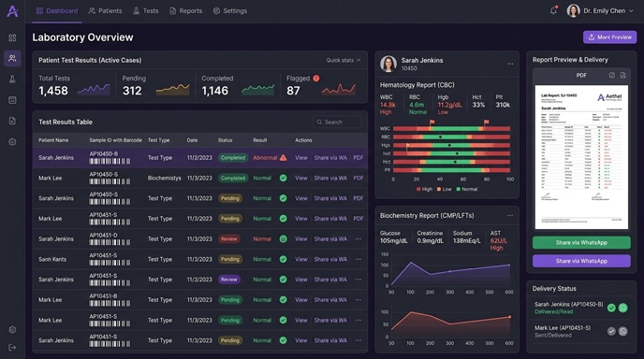The height and width of the screenshot is (359, 644).
Task: Click PDF link in Mark Lee AP10451-S Pending row
Action: [359, 219]
